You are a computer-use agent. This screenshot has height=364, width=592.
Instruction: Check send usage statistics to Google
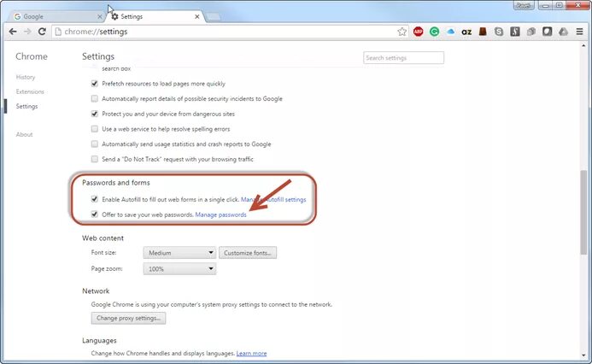94,144
